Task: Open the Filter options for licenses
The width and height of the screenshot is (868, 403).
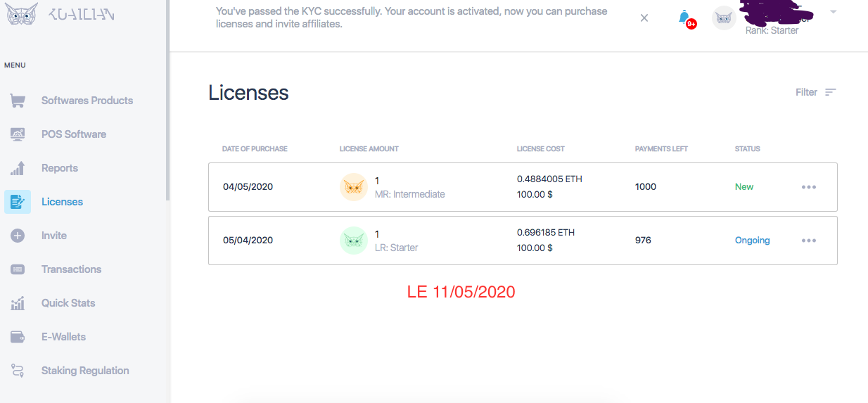Action: [x=816, y=92]
